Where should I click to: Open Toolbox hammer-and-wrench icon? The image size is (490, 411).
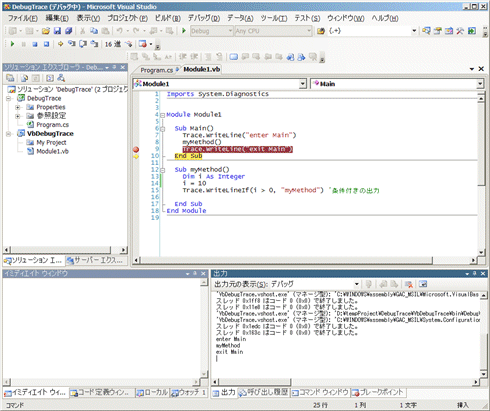tap(460, 31)
